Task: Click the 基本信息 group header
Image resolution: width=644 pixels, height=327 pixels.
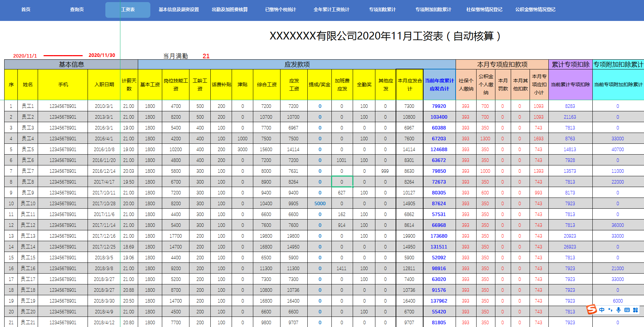Action: (71, 65)
